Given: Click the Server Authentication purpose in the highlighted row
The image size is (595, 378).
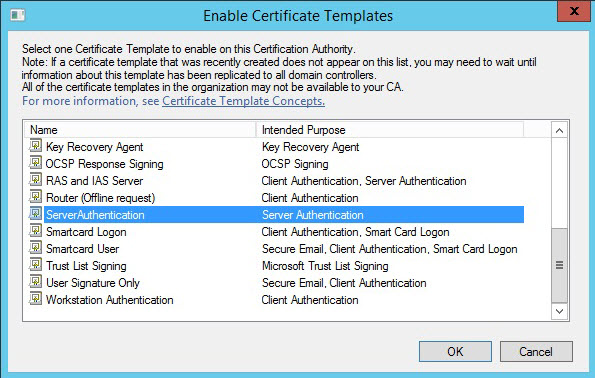Looking at the screenshot, I should click(313, 215).
